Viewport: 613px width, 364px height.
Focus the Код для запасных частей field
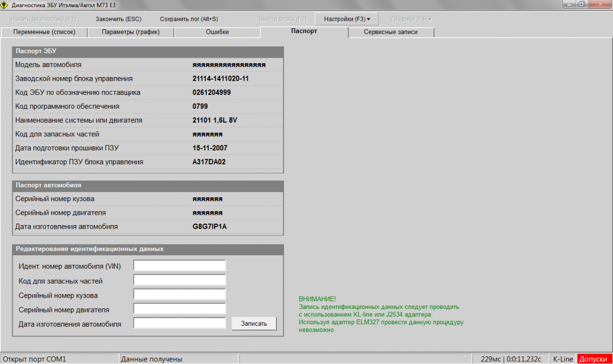click(179, 280)
